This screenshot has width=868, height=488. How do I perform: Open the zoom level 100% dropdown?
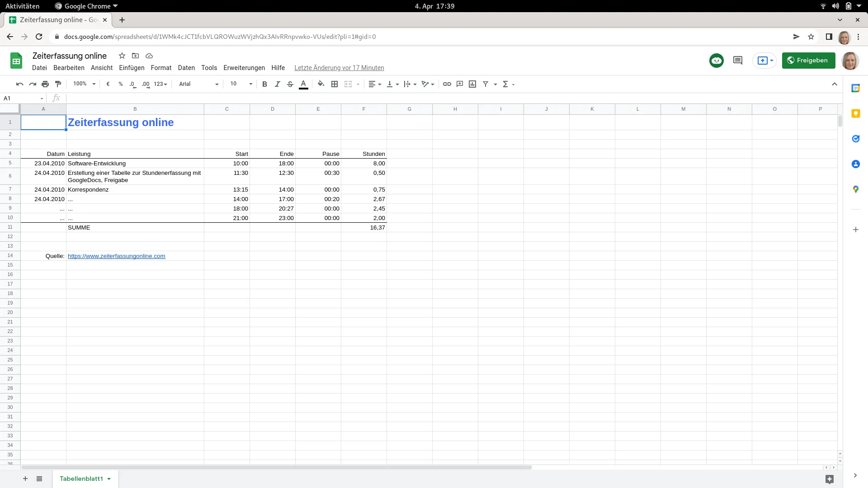(84, 84)
